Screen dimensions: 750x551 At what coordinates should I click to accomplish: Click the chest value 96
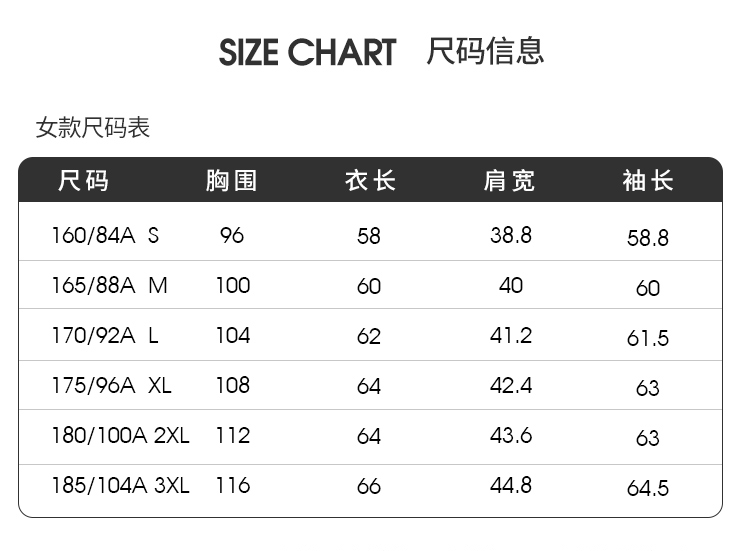(232, 236)
